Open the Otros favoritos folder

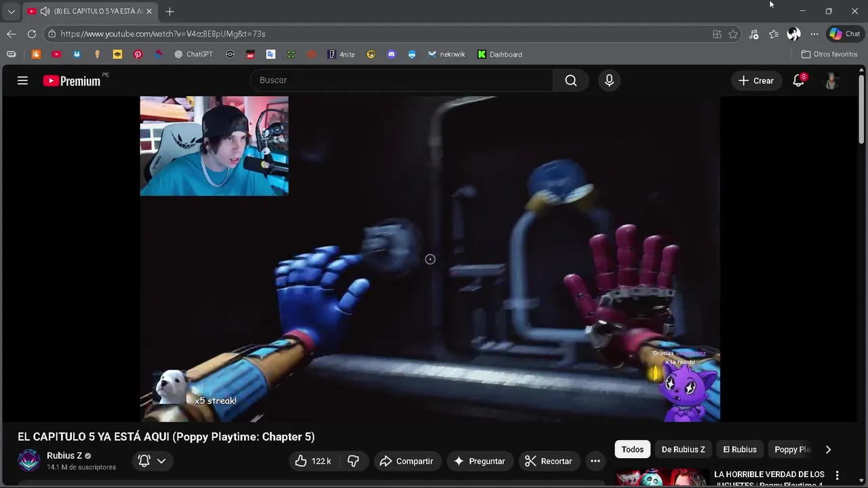pos(829,54)
